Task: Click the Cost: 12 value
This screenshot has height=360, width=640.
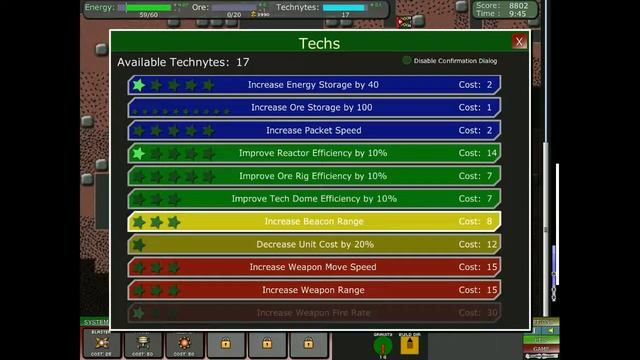Action: (478, 244)
